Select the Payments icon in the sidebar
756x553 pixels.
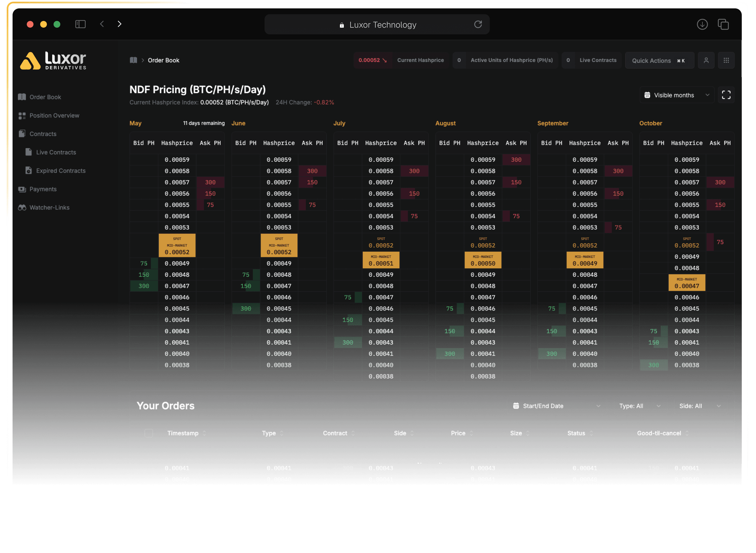tap(22, 189)
